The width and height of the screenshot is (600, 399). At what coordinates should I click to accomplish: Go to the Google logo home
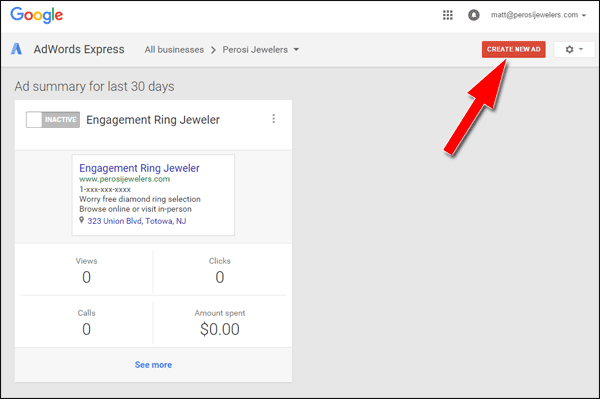[x=37, y=15]
